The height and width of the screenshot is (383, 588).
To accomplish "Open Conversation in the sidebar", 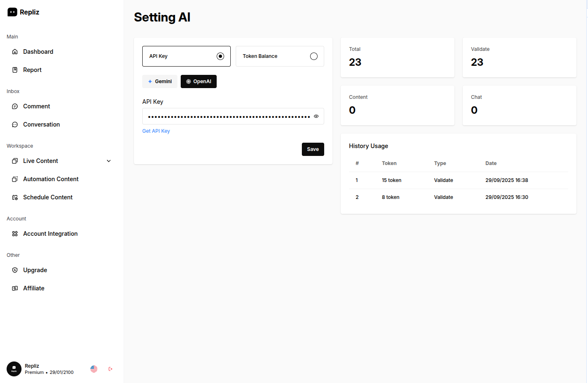I will [41, 124].
